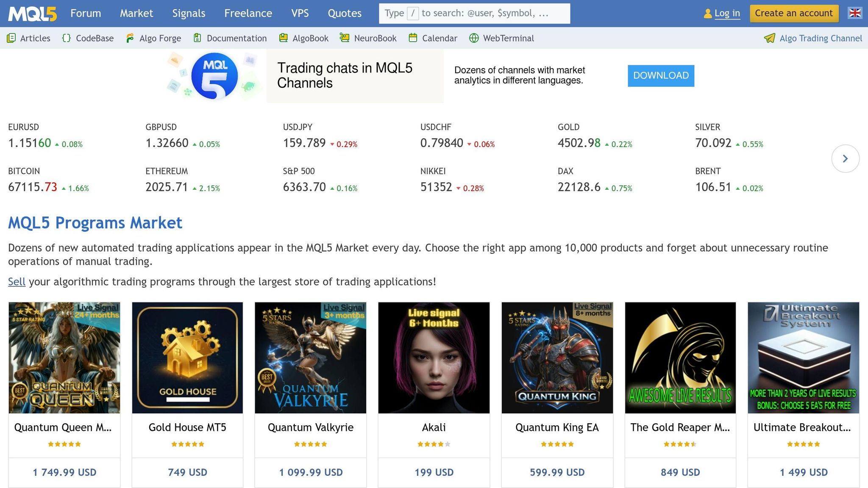Open Algo Forge via its icon
Image resolution: width=868 pixels, height=488 pixels.
(130, 38)
